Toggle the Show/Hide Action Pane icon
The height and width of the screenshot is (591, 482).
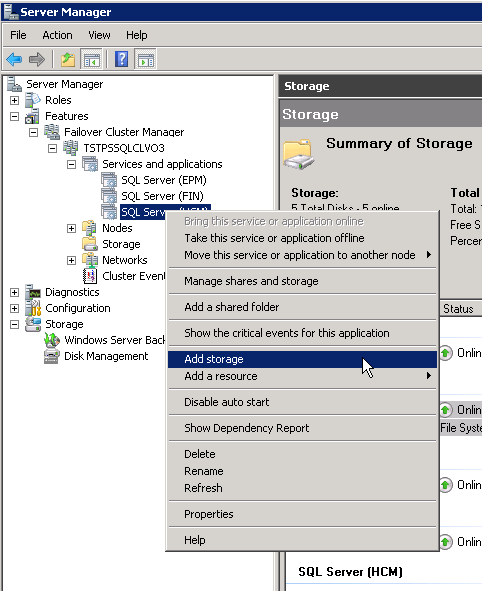[x=145, y=60]
